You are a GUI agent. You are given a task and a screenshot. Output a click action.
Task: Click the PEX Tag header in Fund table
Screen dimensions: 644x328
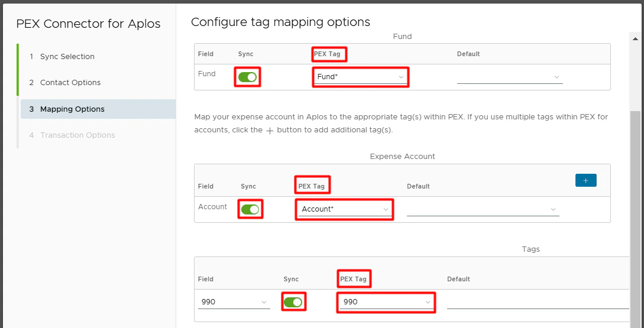click(329, 54)
